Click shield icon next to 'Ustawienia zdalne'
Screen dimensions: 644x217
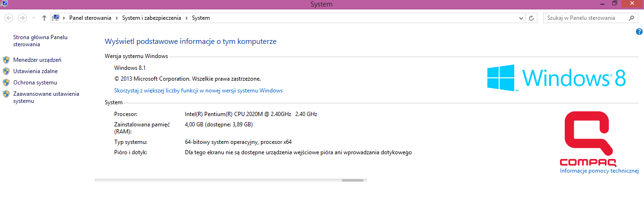click(6, 71)
